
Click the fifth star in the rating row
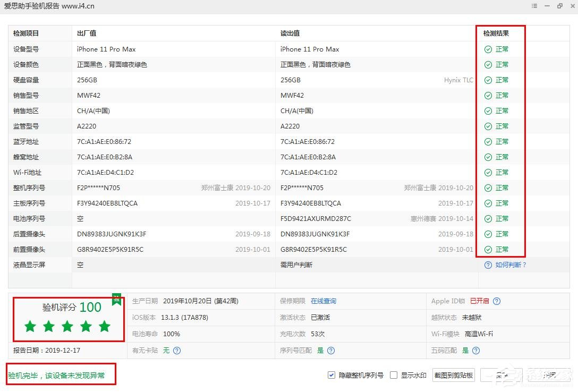(x=104, y=326)
